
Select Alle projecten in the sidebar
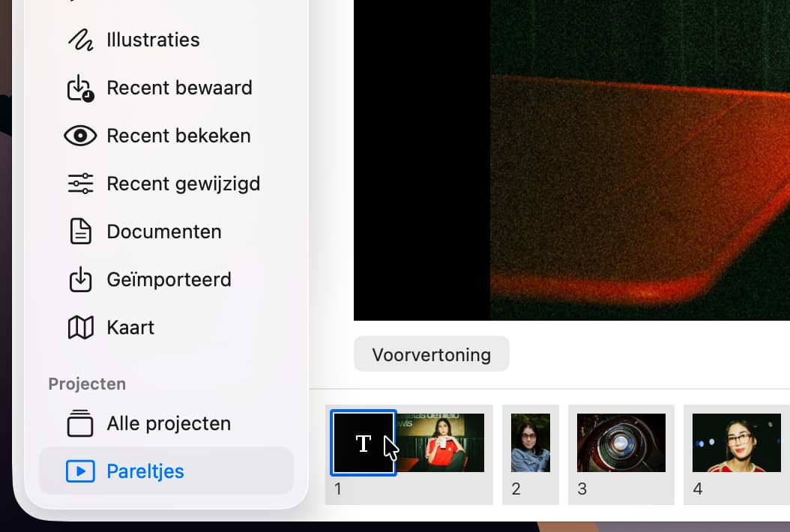(x=166, y=423)
